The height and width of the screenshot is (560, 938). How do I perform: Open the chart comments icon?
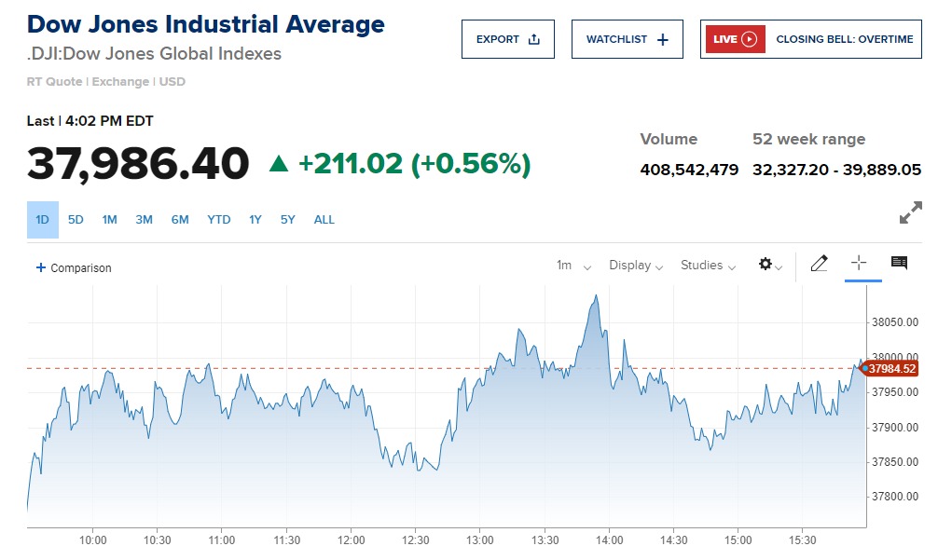click(x=899, y=264)
